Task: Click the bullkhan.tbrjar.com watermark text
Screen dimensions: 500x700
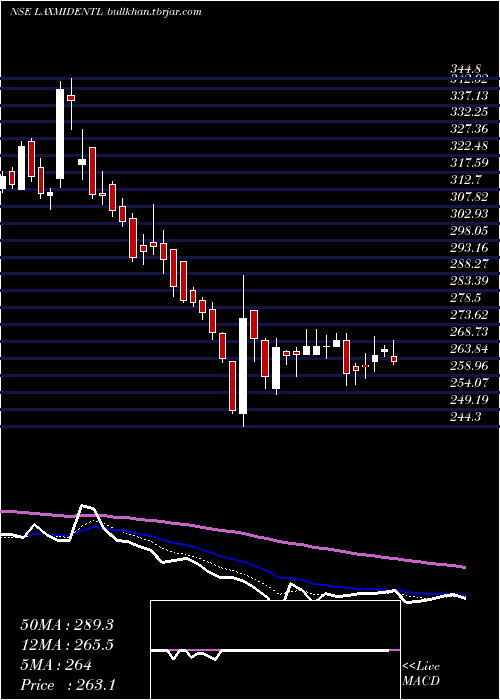Action: 154,12
